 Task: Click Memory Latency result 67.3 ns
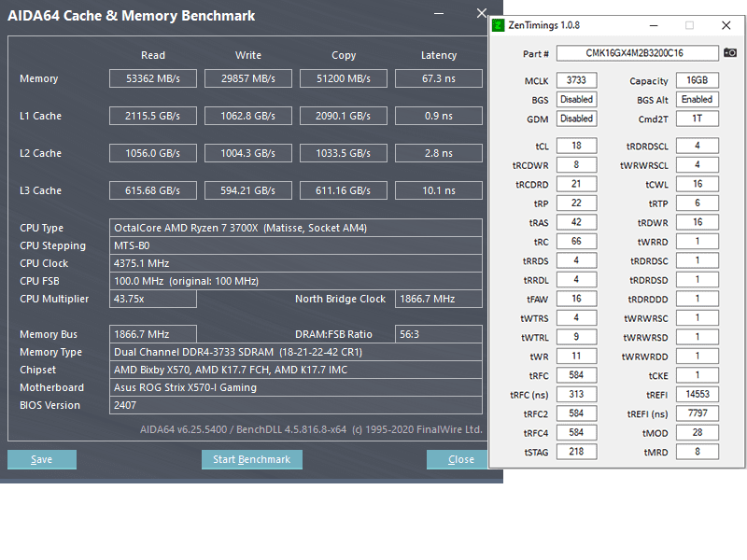pyautogui.click(x=439, y=78)
